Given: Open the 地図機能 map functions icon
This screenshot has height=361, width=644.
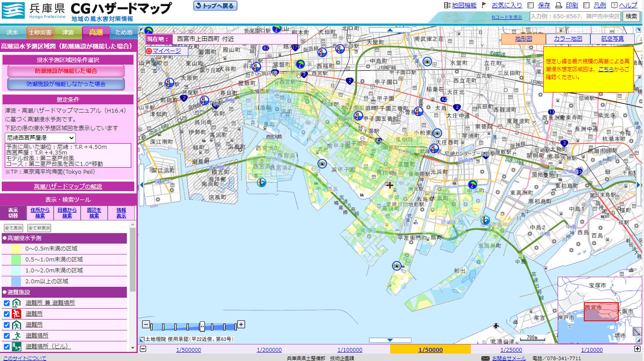Looking at the screenshot, I should 446,6.
